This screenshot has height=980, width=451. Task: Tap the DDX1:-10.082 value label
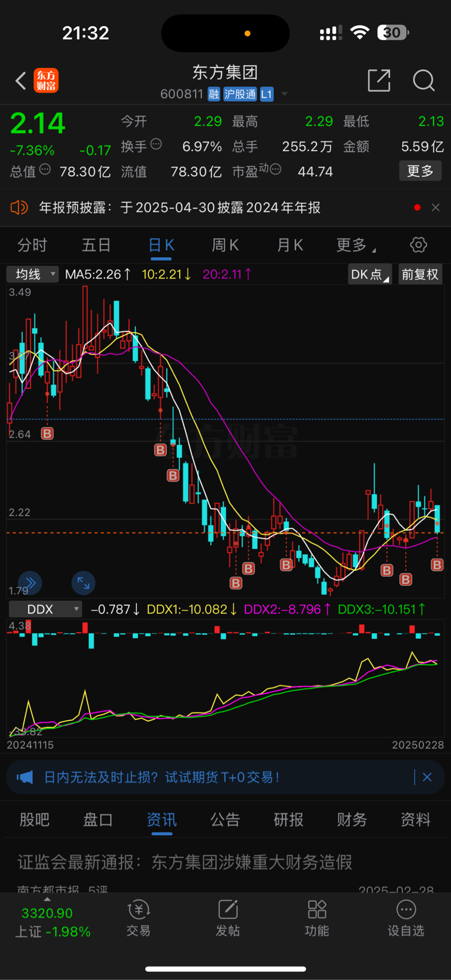coord(192,609)
